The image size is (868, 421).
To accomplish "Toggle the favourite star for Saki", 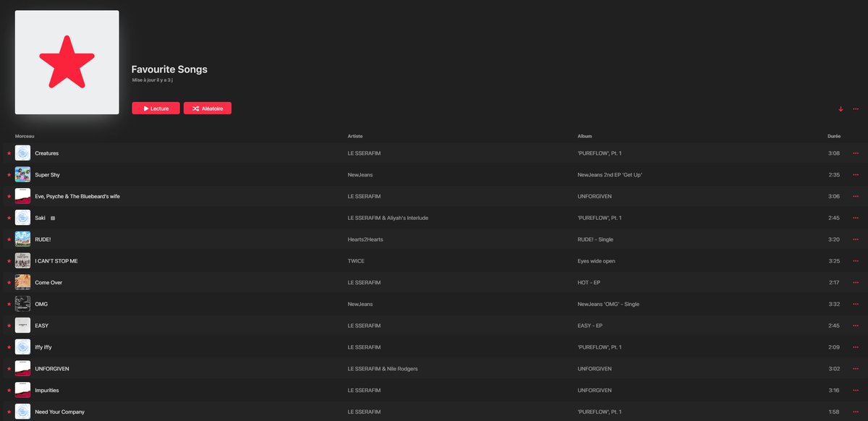I will click(x=9, y=218).
